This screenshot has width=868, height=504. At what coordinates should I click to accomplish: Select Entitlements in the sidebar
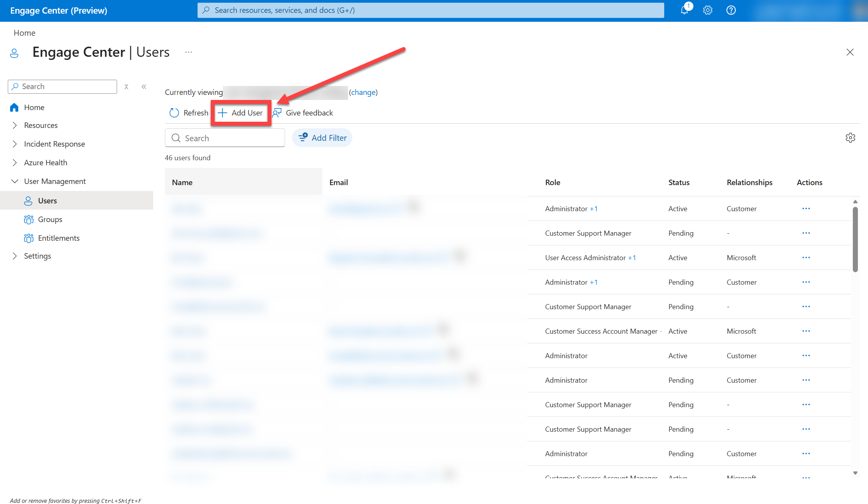(59, 238)
